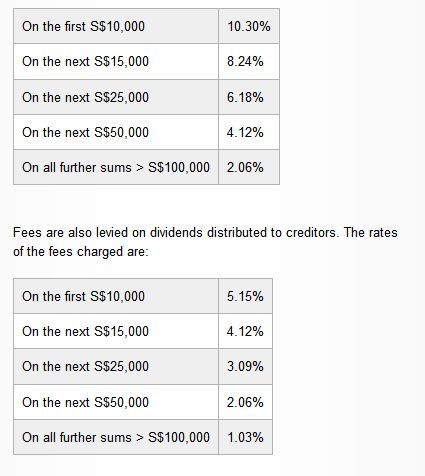Select 'On the next S$15,000' in top table
Viewport: 425px width, 476px height.
click(116, 62)
